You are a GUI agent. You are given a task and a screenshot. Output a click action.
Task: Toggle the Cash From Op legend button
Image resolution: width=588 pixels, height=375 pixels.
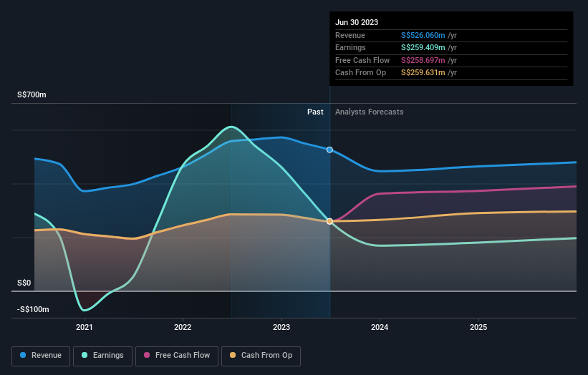coord(261,356)
